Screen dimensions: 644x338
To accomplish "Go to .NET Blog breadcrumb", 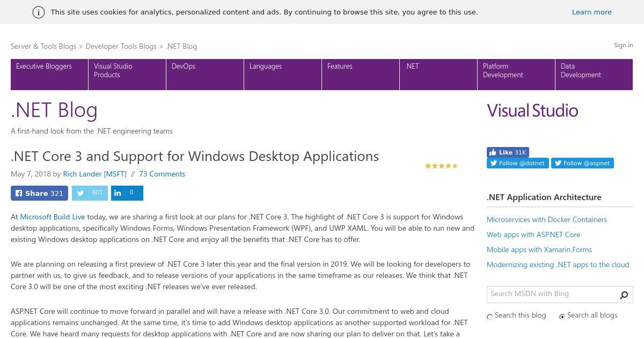I will pos(181,47).
